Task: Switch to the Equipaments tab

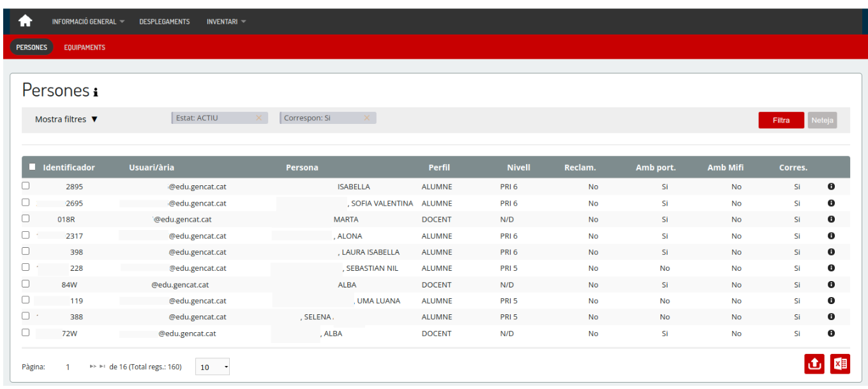Action: coord(84,47)
